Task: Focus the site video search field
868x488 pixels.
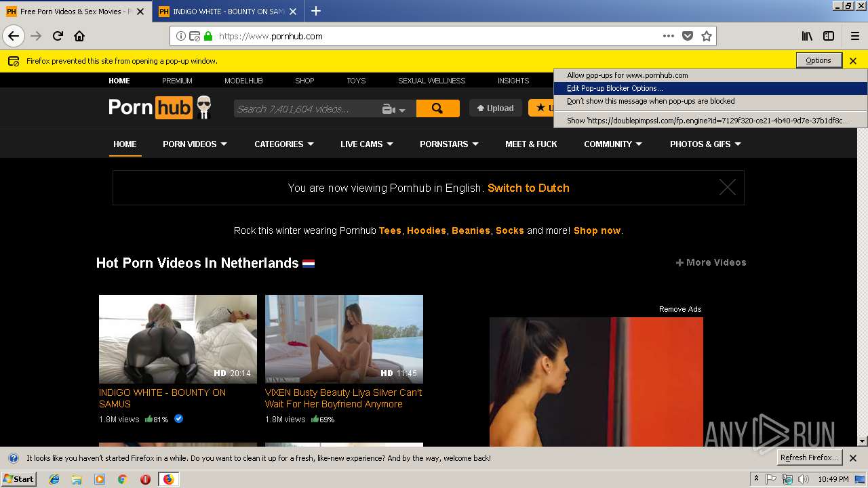Action: click(x=305, y=108)
